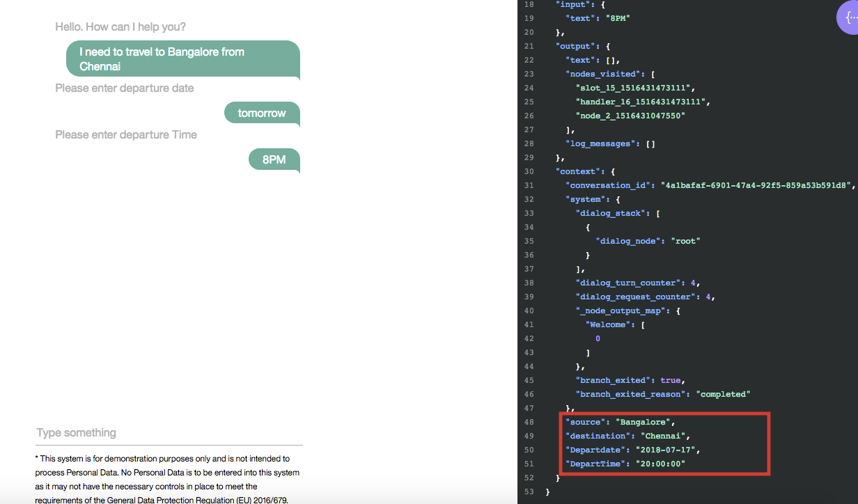Click the "destination": "Chennai" JSON line
This screenshot has height=504, width=858.
[627, 436]
